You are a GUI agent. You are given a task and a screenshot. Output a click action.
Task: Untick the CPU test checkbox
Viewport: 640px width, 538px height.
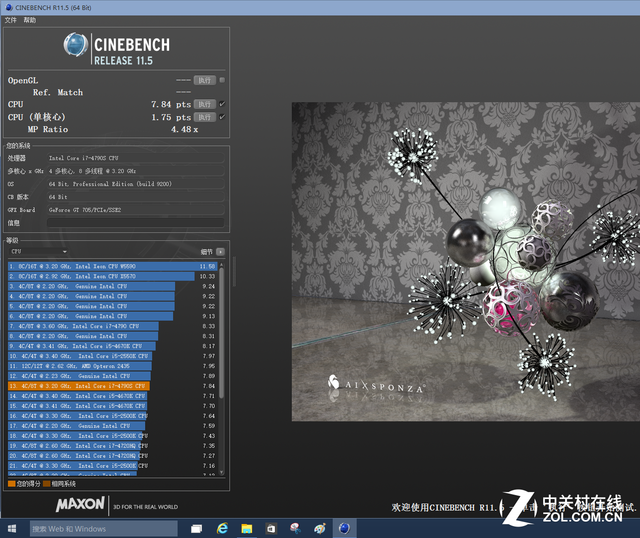222,104
